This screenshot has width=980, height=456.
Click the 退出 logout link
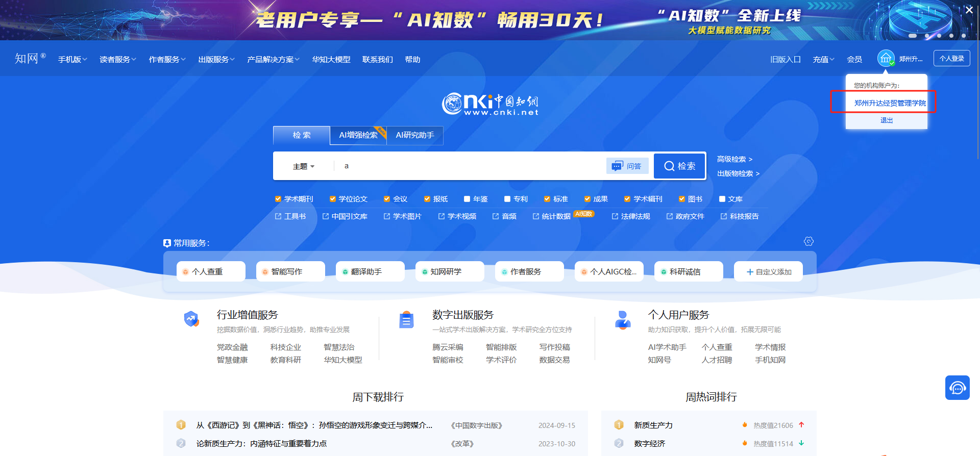(x=887, y=120)
